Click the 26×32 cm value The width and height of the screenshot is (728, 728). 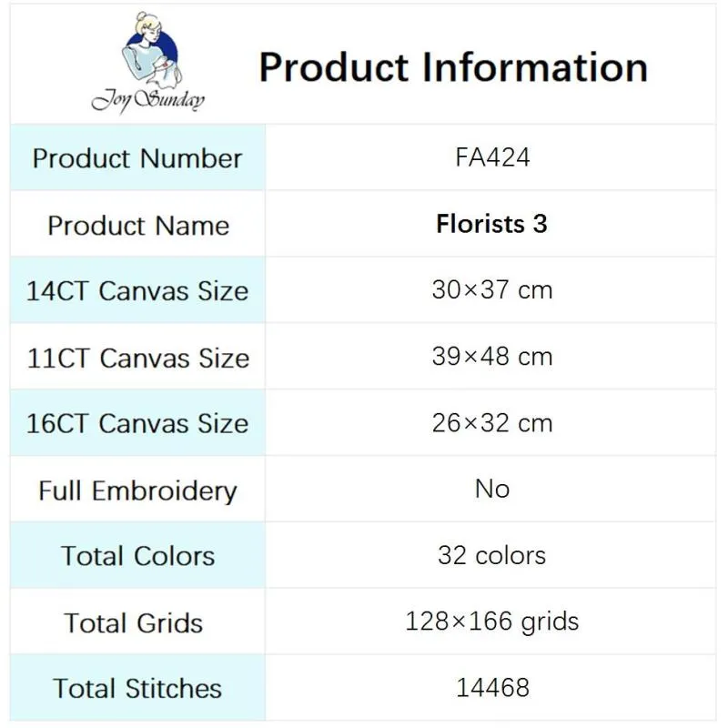[492, 423]
